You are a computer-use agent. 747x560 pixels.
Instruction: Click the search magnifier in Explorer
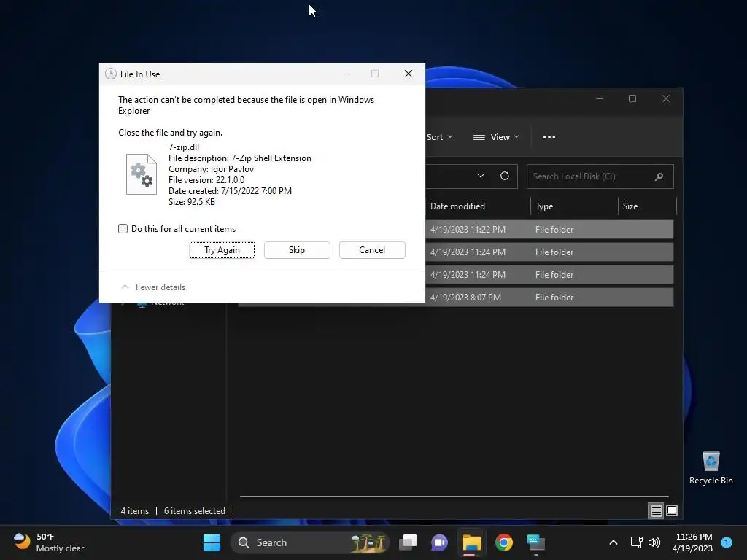659,176
